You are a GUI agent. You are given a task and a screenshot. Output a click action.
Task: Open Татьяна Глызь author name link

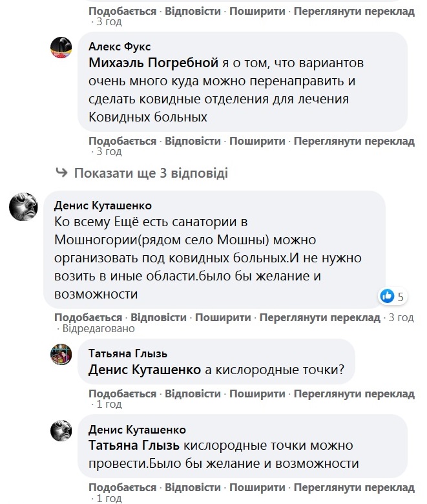coord(127,353)
